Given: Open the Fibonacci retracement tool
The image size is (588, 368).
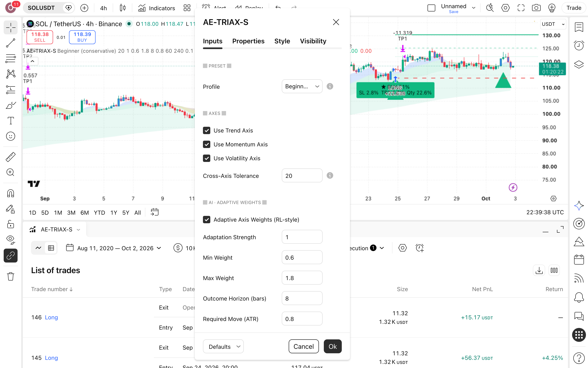Looking at the screenshot, I should coord(10,58).
